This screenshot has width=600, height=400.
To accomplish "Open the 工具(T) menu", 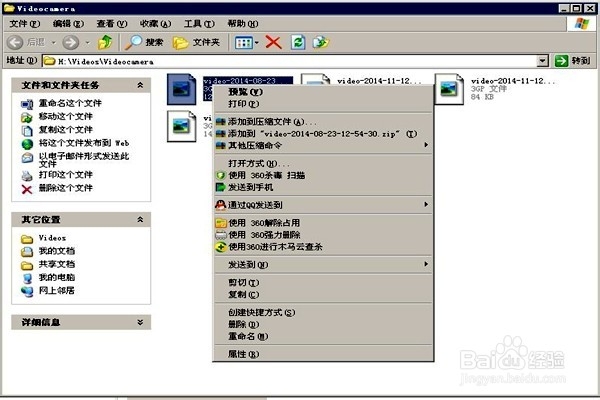I will [x=199, y=24].
